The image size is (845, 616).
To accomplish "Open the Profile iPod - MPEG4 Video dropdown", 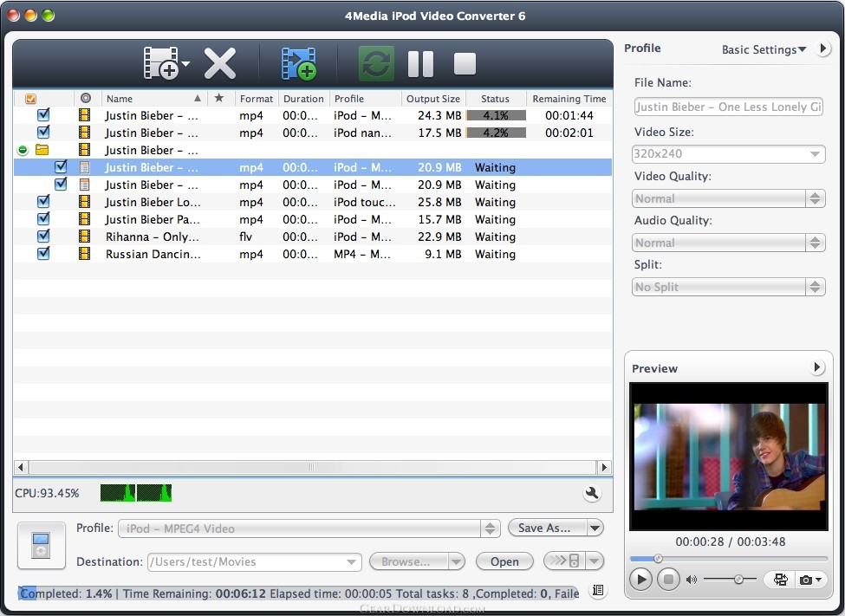I will tap(309, 528).
